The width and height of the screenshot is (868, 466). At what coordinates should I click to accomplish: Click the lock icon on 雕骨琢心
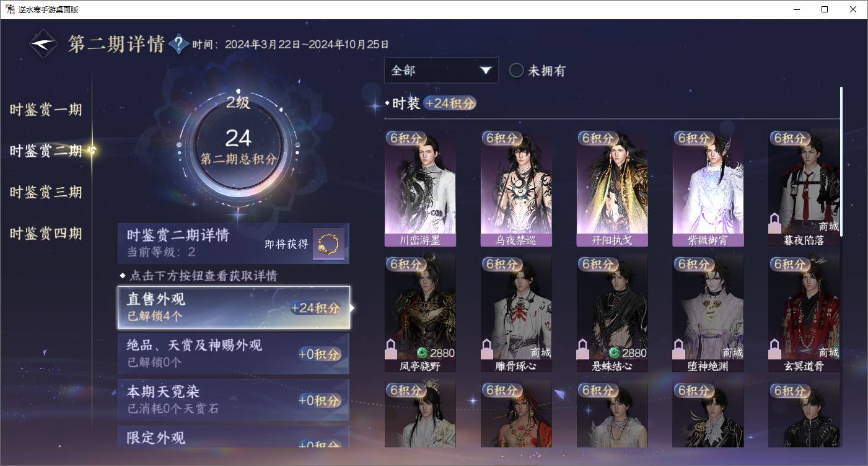pyautogui.click(x=487, y=349)
